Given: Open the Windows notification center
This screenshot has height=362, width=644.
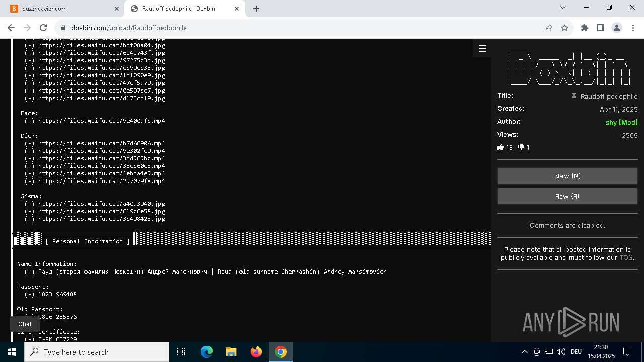Looking at the screenshot, I should [x=627, y=352].
